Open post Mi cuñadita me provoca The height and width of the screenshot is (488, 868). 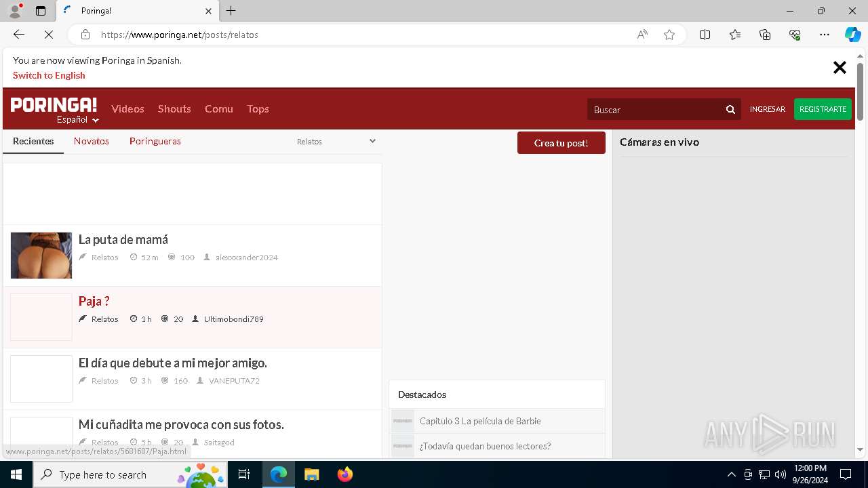[x=181, y=424]
